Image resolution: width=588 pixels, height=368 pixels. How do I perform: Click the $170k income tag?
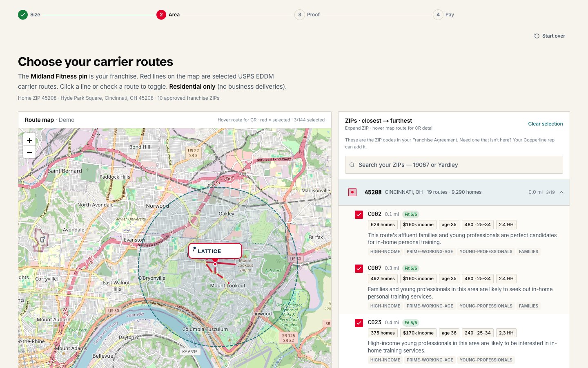click(x=418, y=333)
